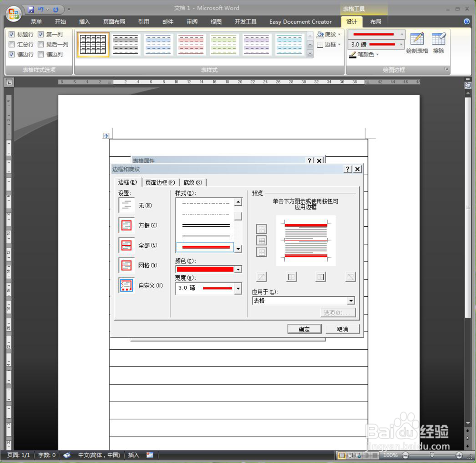
Task: Click the table move handle
Action: tap(106, 136)
